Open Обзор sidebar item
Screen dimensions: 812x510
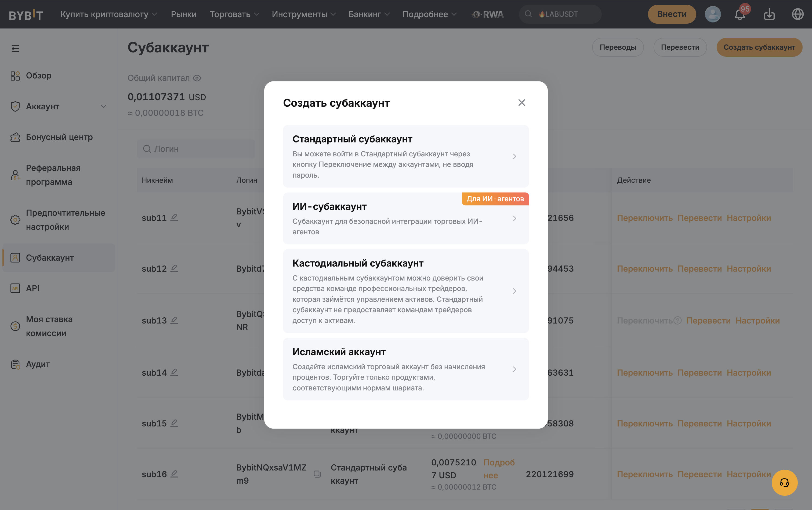tap(59, 76)
